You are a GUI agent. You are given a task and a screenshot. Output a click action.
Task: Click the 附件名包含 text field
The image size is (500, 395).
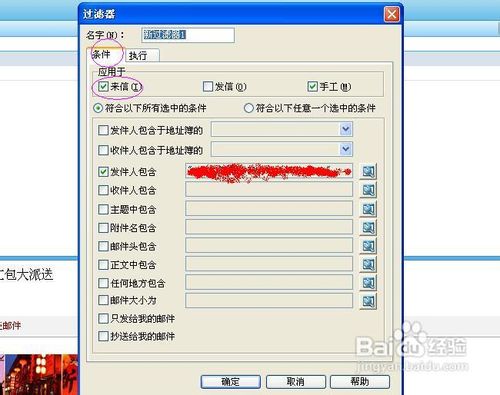pos(269,227)
